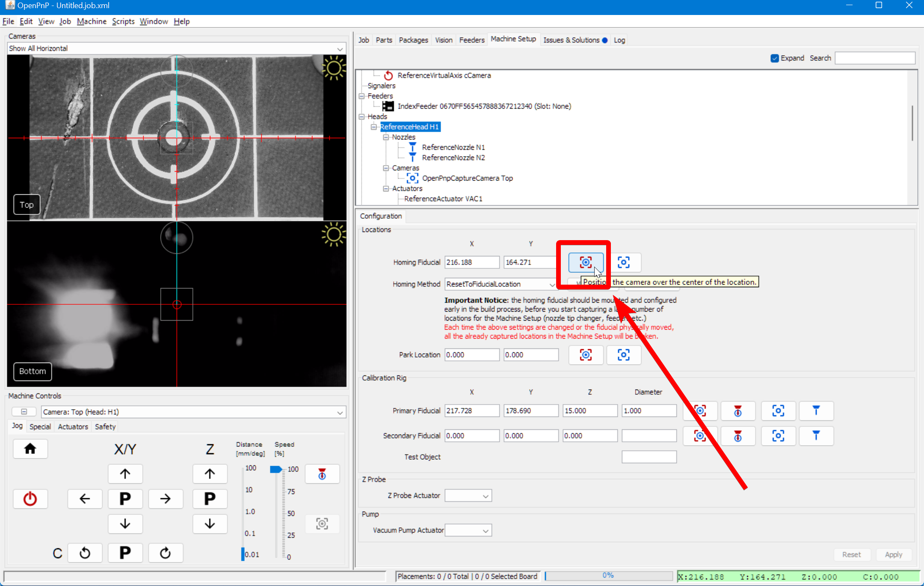
Task: Position camera over the Homing Fiducial location
Action: (x=585, y=262)
